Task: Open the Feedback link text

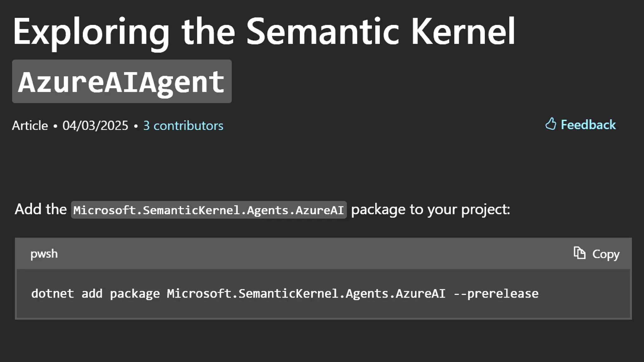Action: click(x=588, y=125)
